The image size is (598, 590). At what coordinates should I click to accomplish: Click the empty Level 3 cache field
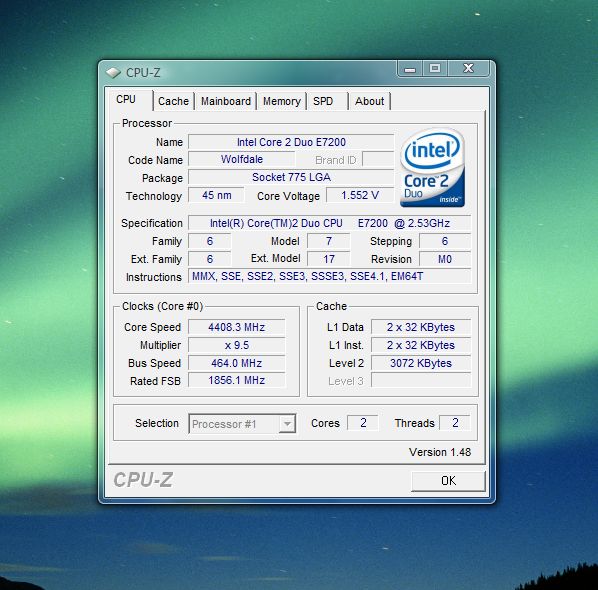[x=421, y=380]
